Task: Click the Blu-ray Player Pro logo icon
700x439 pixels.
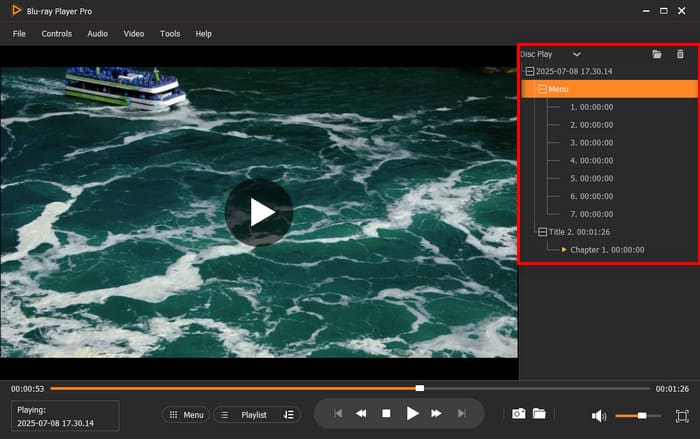Action: click(17, 10)
